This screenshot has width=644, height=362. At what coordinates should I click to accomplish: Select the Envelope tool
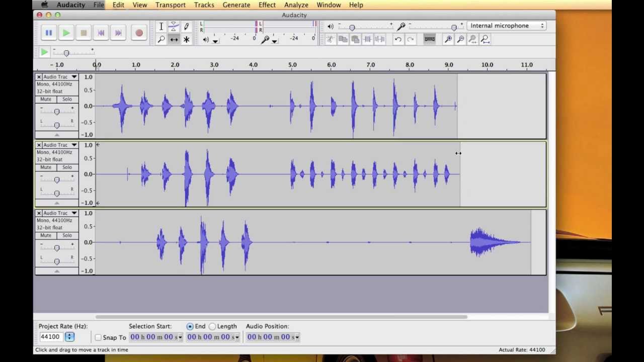[x=174, y=27]
